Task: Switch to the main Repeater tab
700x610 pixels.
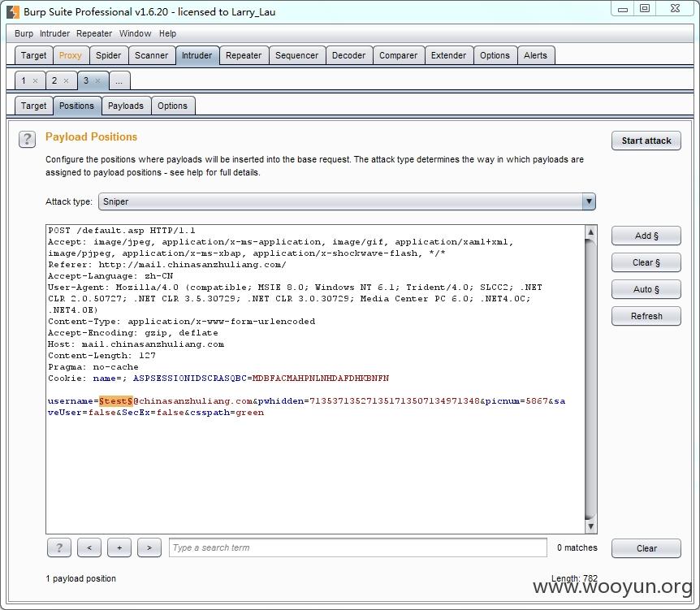Action: pos(244,55)
